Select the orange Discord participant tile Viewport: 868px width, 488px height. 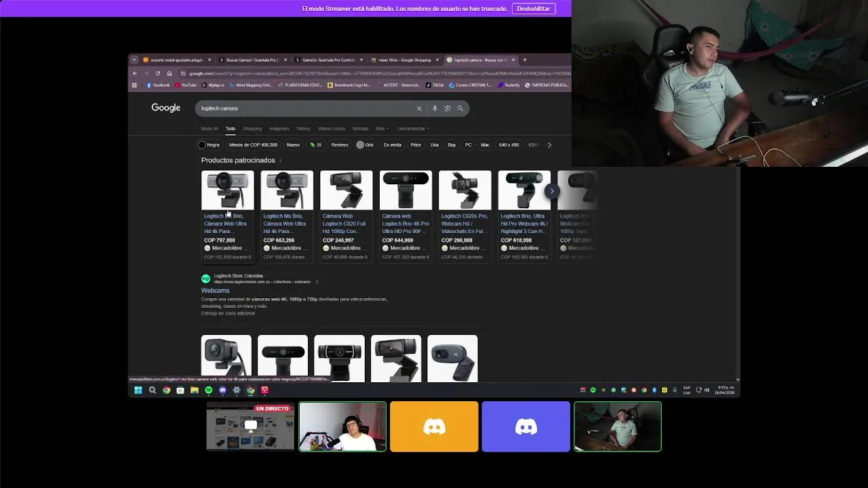(434, 426)
